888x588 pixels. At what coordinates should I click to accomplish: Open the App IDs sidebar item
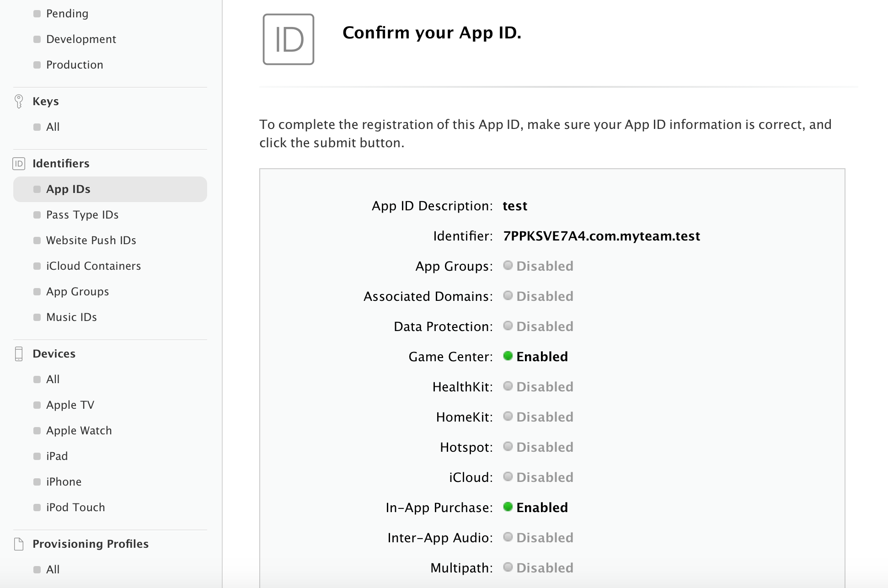[x=68, y=189]
